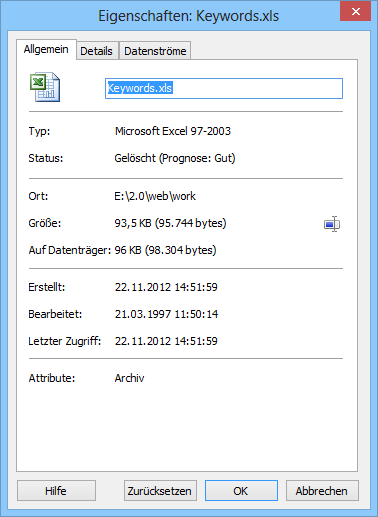
Task: Switch to the Details tab
Action: pyautogui.click(x=97, y=51)
